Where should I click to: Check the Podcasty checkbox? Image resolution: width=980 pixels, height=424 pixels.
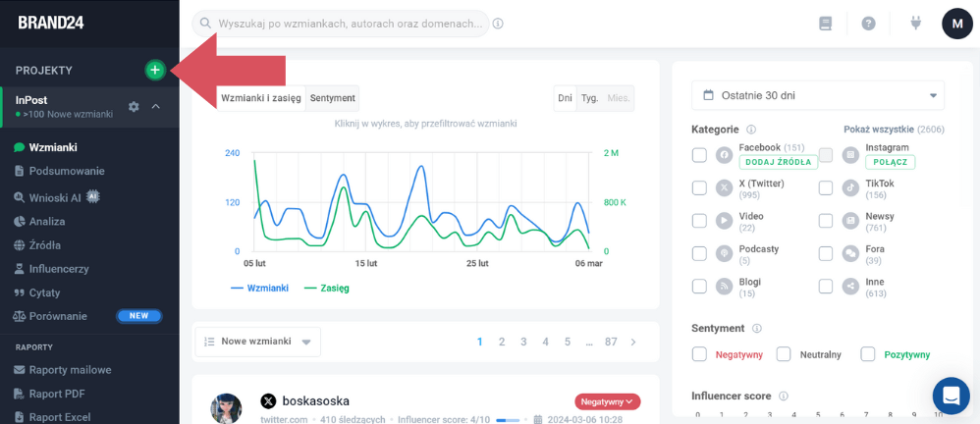(699, 253)
